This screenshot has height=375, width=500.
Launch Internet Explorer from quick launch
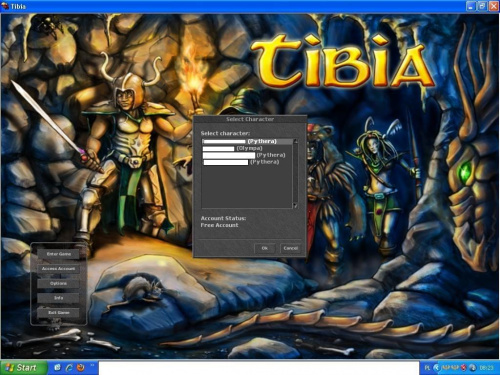[x=69, y=367]
